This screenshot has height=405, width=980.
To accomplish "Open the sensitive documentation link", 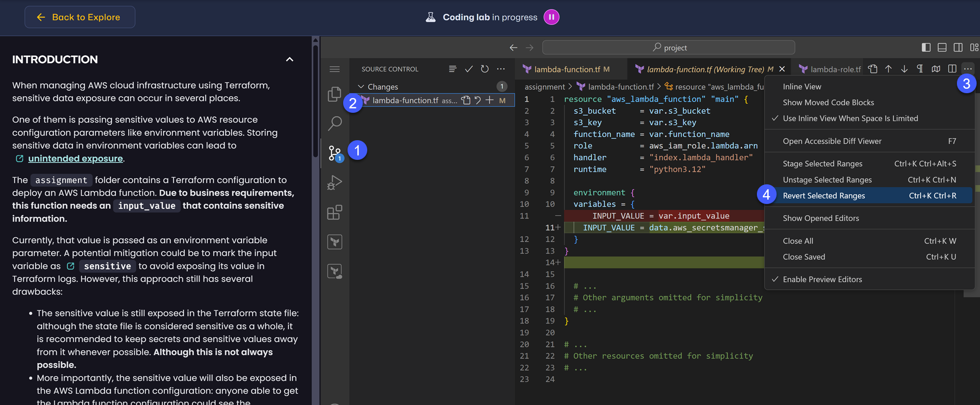I will click(107, 266).
